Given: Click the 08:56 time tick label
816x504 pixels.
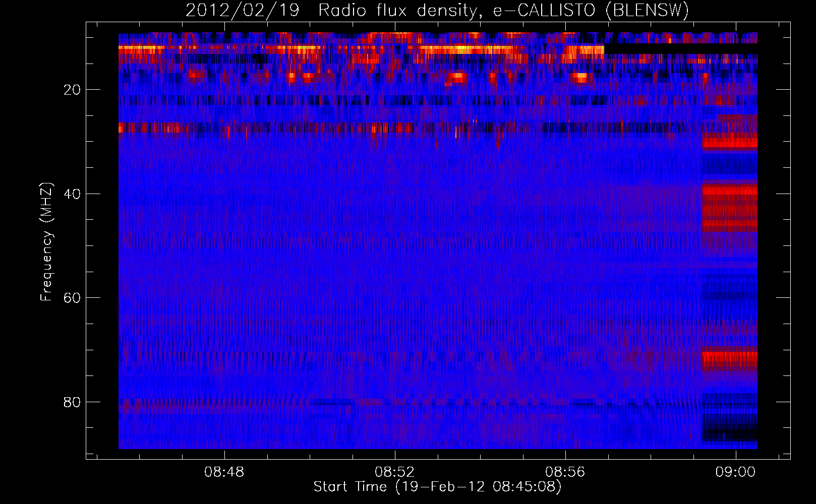Looking at the screenshot, I should click(x=565, y=472).
